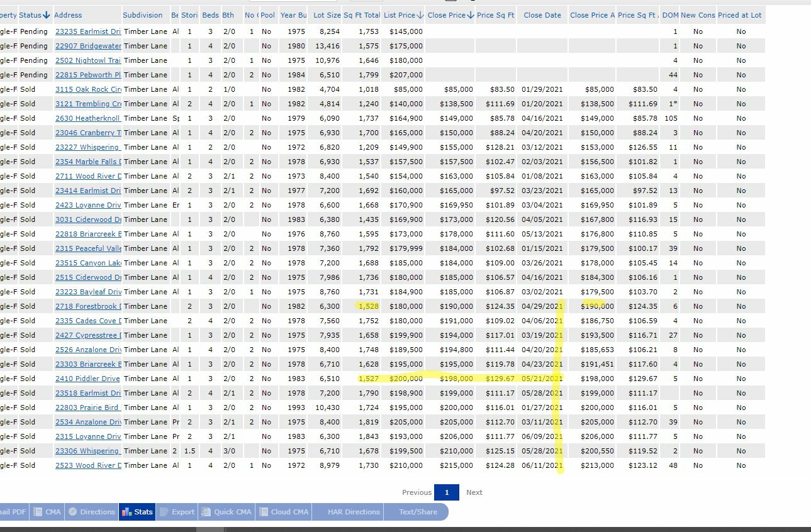
Task: Click the Export document icon
Action: click(x=164, y=512)
